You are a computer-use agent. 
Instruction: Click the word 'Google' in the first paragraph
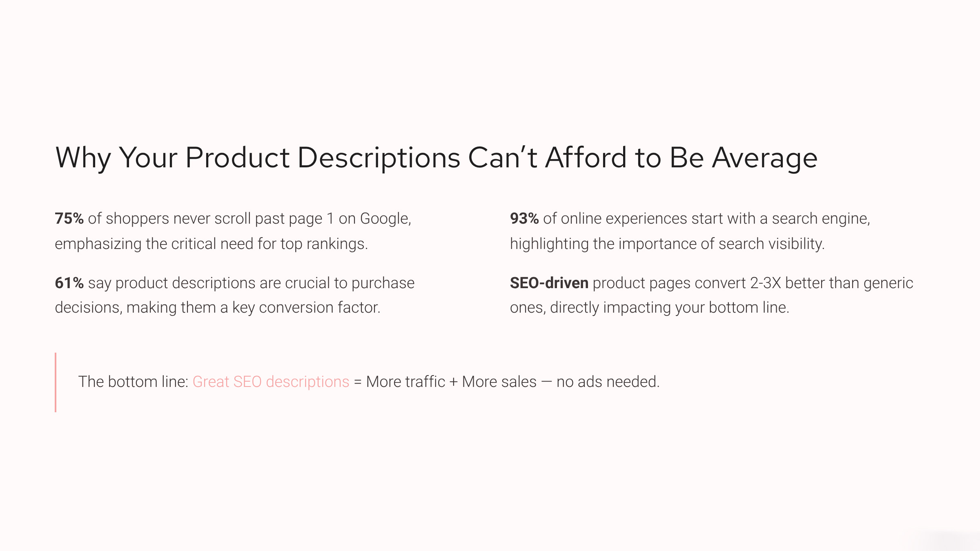pos(385,219)
